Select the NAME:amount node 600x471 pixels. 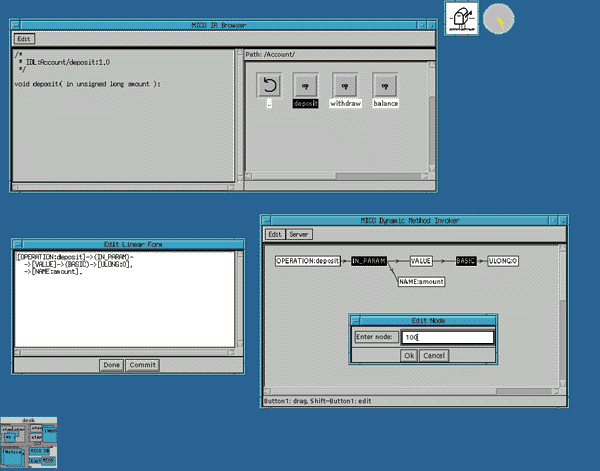point(420,282)
